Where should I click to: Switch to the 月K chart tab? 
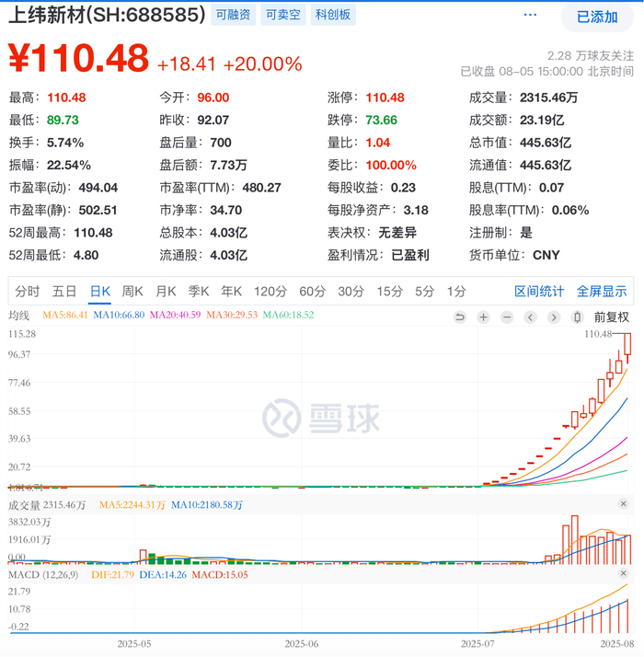166,291
